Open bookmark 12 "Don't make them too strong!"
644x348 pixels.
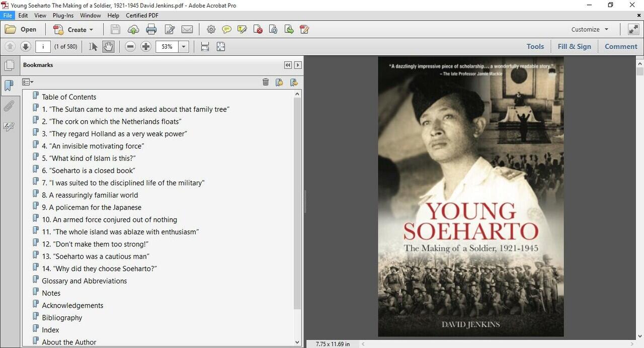point(95,244)
